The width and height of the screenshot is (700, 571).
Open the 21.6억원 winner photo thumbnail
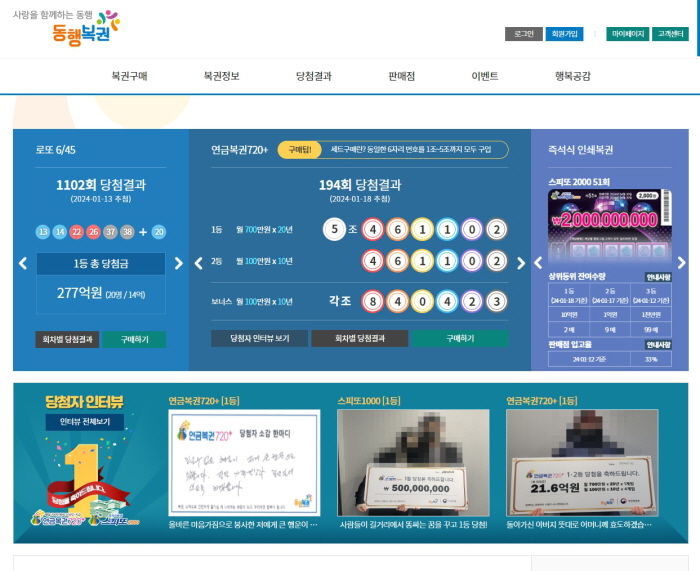tap(582, 463)
